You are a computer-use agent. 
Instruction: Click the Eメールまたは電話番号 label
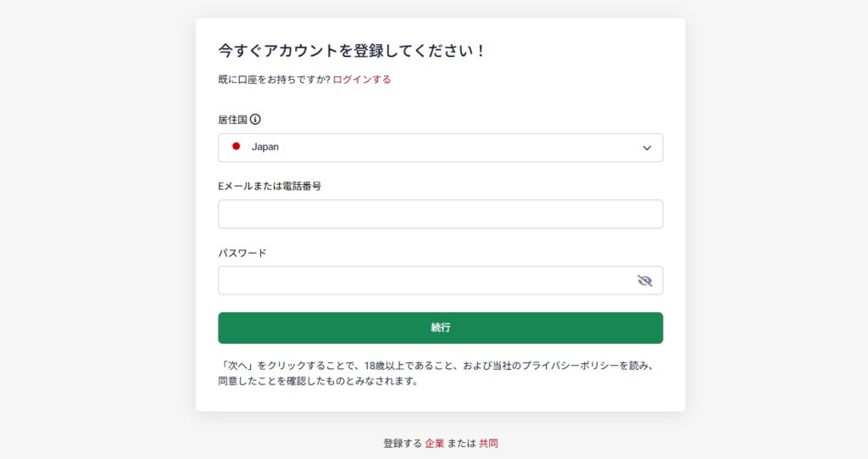(x=270, y=186)
